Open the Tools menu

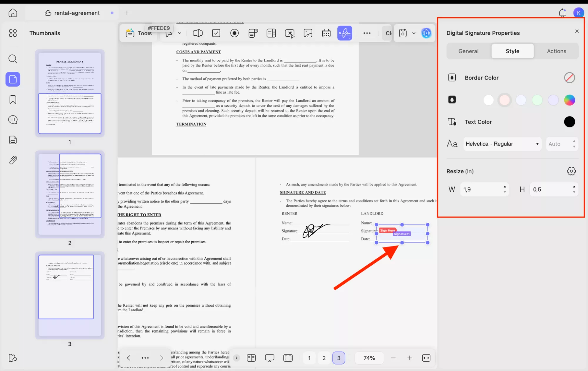point(138,33)
